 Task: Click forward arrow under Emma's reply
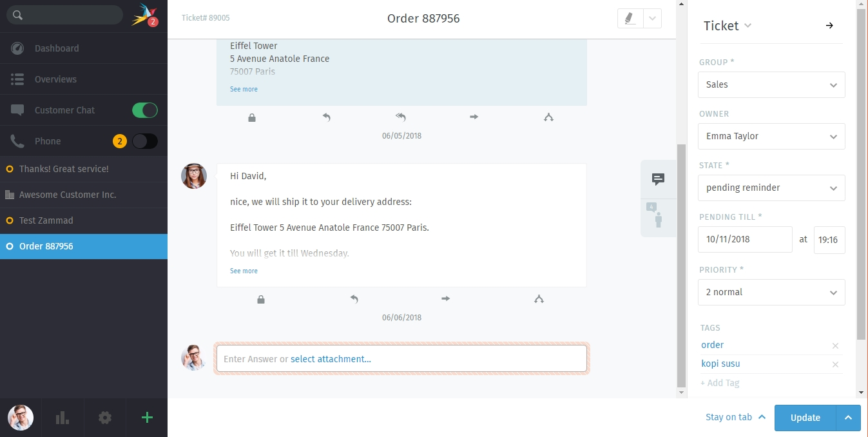[x=446, y=299]
